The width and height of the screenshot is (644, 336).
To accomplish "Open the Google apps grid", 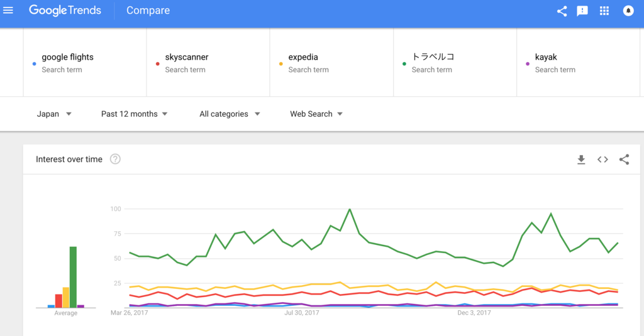I will pos(604,11).
